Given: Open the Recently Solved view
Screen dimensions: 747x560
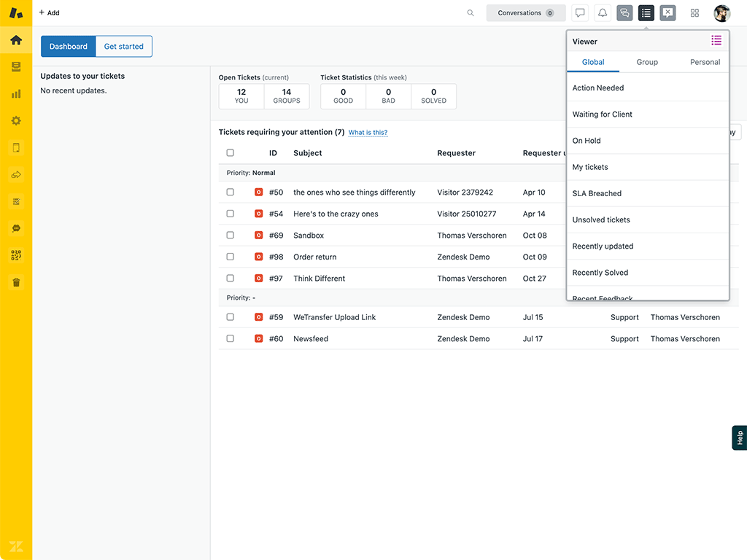Looking at the screenshot, I should (x=648, y=273).
